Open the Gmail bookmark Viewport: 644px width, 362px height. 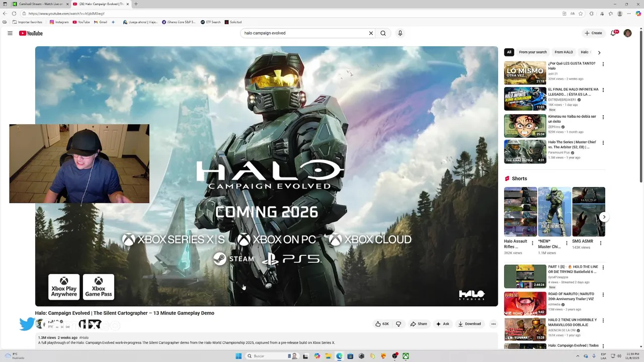101,22
